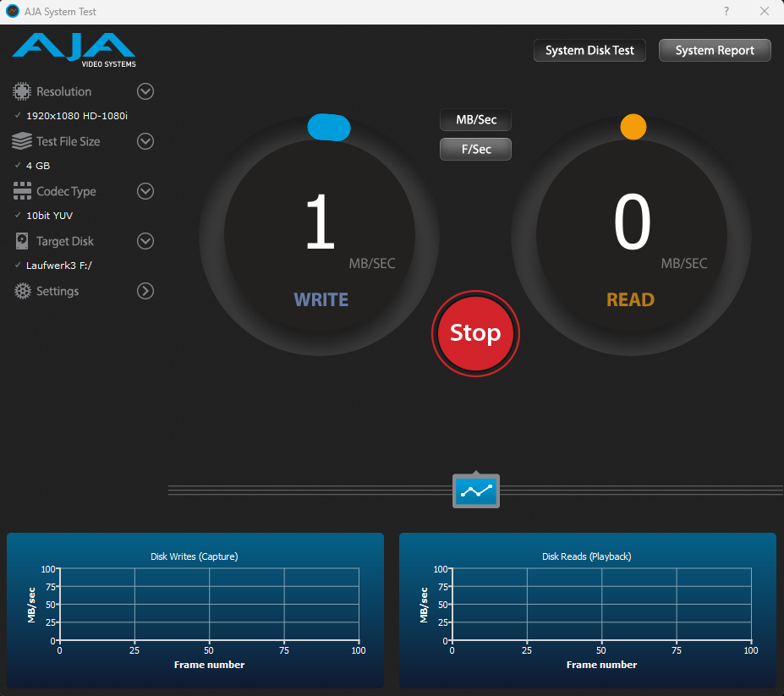Click the Test File Size stack icon
The width and height of the screenshot is (784, 696).
coord(21,141)
